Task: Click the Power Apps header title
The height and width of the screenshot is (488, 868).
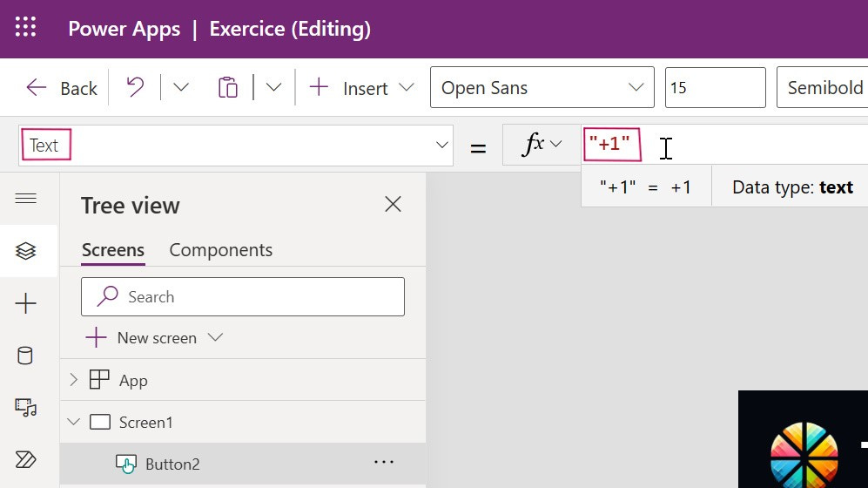Action: coord(124,29)
